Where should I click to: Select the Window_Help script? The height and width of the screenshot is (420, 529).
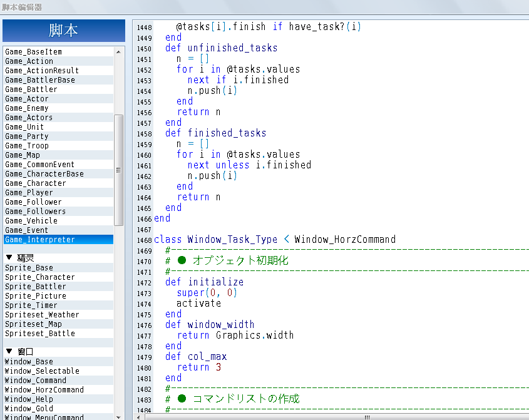tap(58, 399)
